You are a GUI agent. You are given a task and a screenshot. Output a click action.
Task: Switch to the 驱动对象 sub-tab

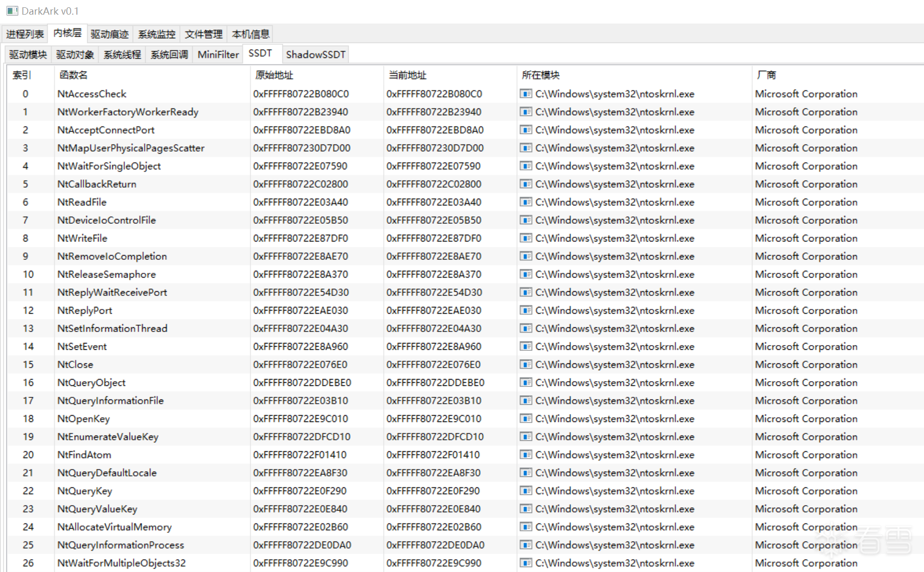75,54
